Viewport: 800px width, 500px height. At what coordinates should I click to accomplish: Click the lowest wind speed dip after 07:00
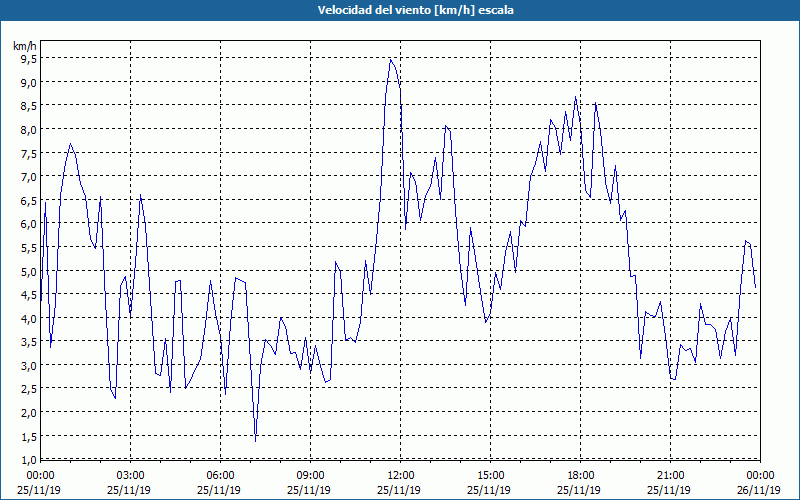(x=255, y=441)
